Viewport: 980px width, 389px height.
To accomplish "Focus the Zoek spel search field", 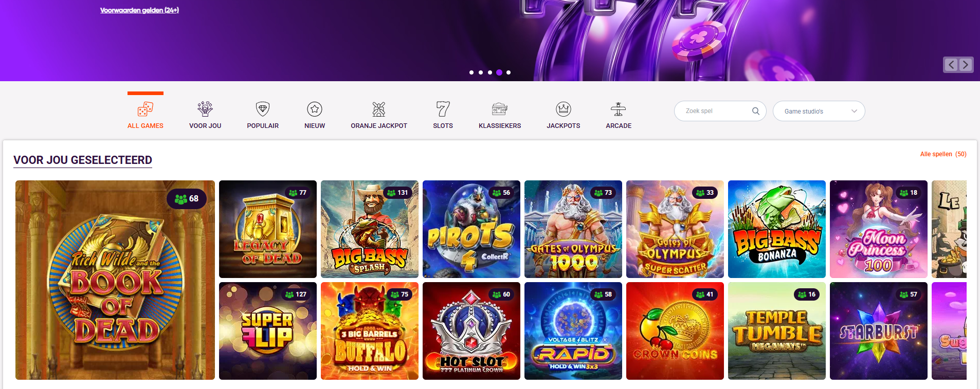I will (720, 111).
